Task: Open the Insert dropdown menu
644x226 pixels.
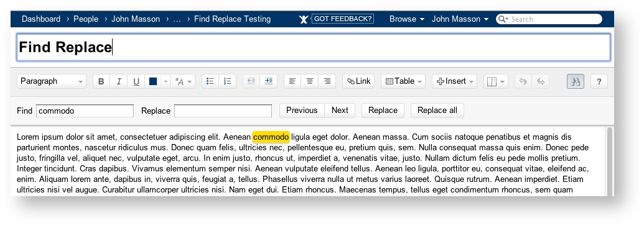Action: [454, 81]
